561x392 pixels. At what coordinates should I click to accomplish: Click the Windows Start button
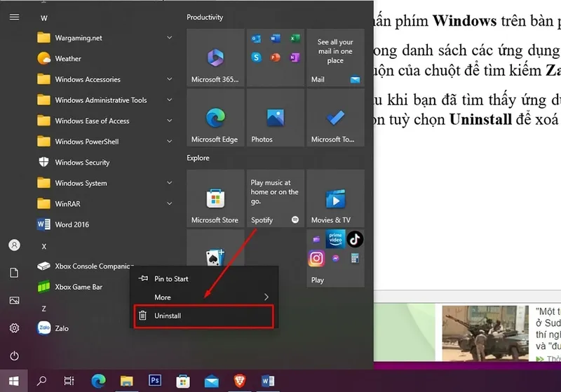point(13,381)
